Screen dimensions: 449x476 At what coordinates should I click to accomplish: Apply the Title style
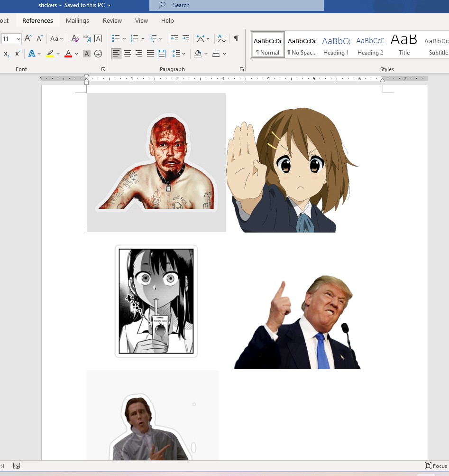[404, 45]
